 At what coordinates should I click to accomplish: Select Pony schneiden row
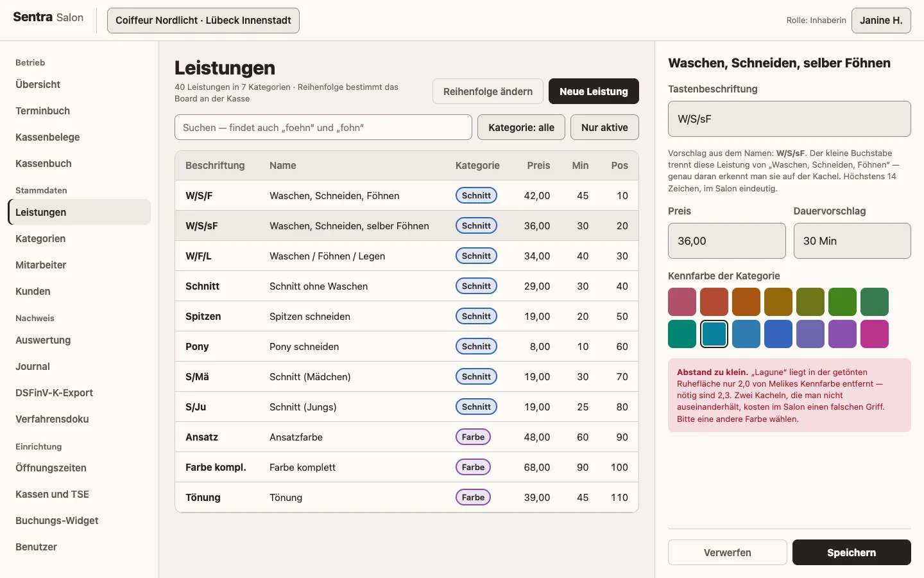coord(407,346)
